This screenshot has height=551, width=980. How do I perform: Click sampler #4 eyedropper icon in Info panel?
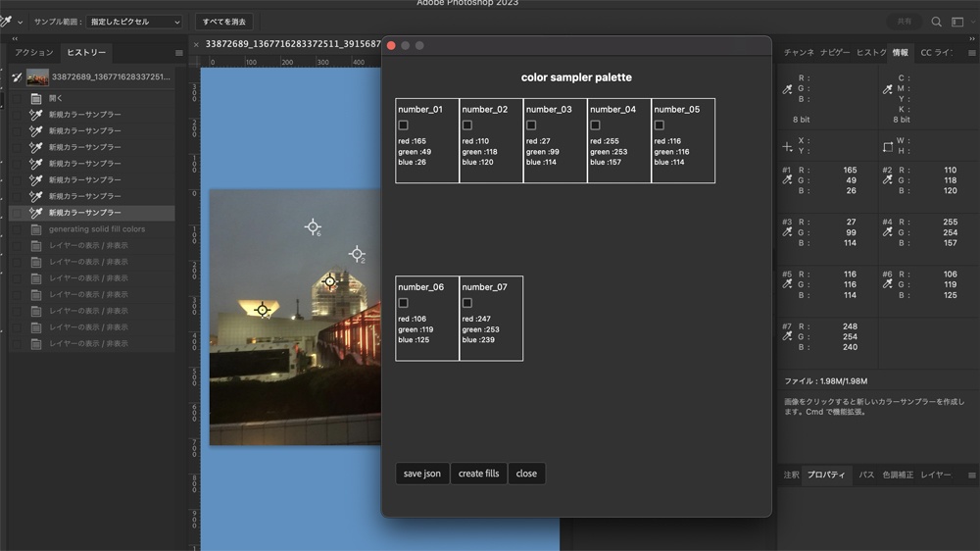[888, 232]
